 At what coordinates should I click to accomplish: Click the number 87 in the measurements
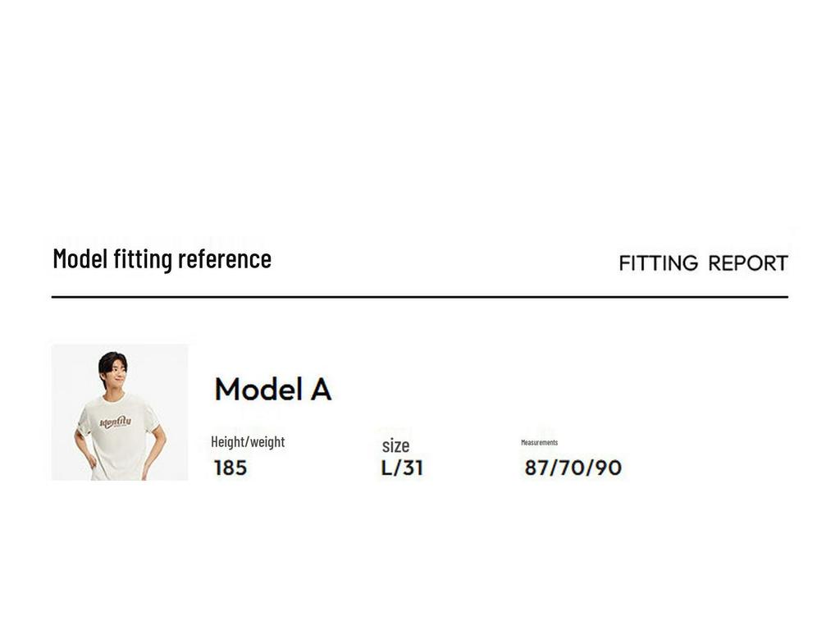pos(536,468)
